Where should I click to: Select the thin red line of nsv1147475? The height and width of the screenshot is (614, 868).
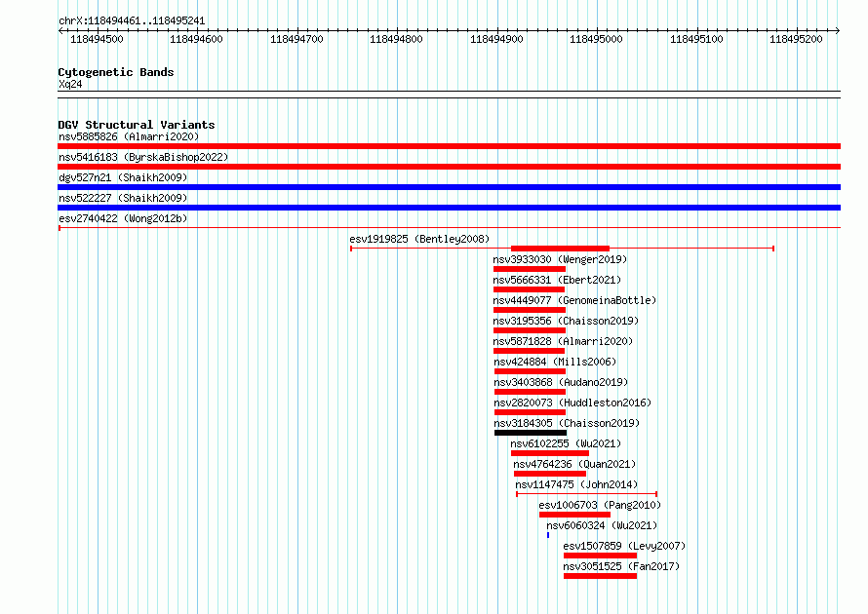(x=587, y=494)
